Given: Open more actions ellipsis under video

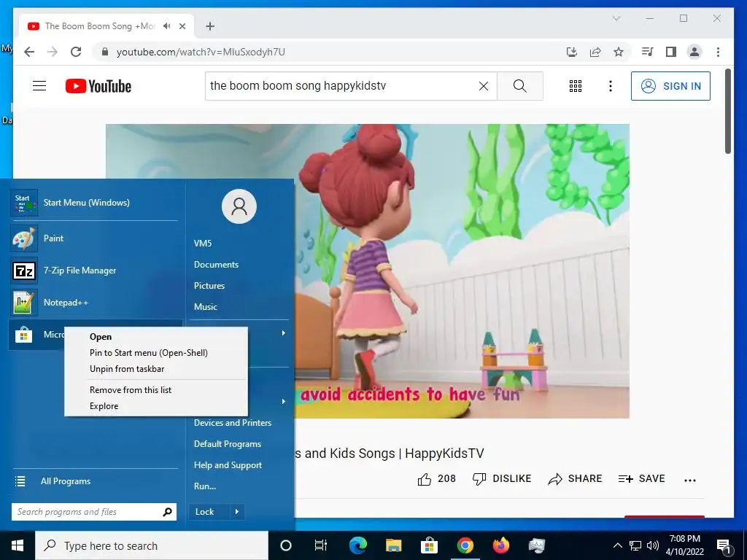Looking at the screenshot, I should [690, 480].
